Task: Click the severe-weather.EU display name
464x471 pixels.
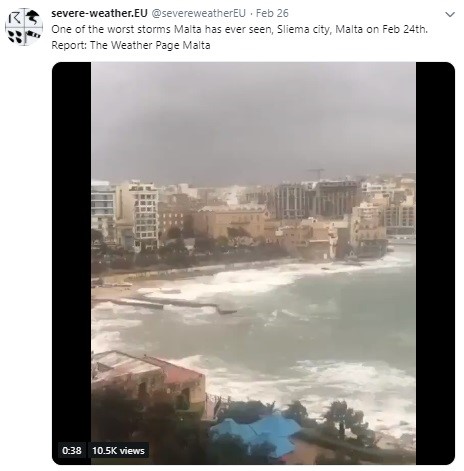Action: pos(99,13)
